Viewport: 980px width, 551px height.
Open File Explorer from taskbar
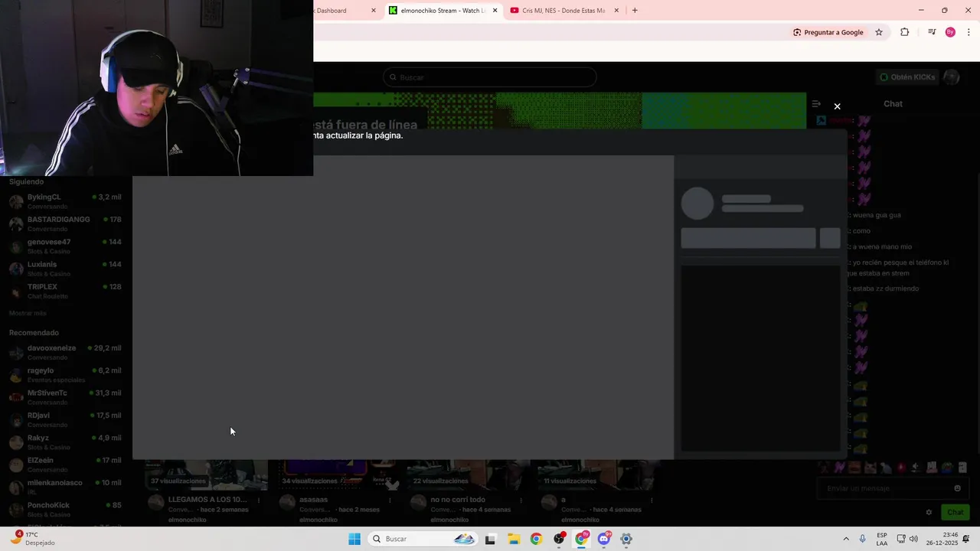[514, 539]
